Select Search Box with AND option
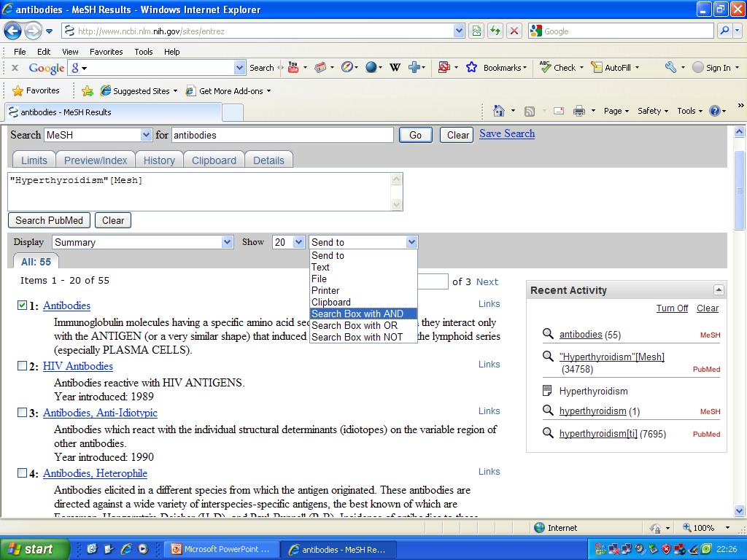 point(363,314)
